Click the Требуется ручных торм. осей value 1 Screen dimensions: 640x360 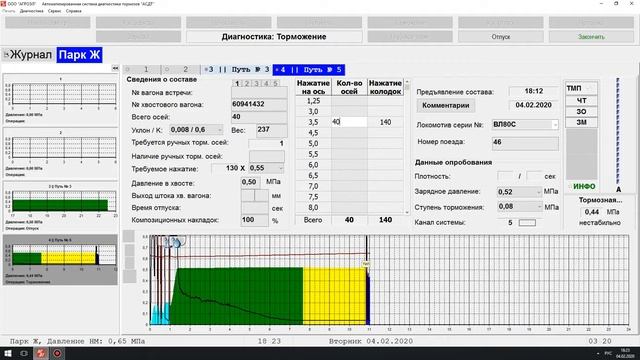coord(266,143)
